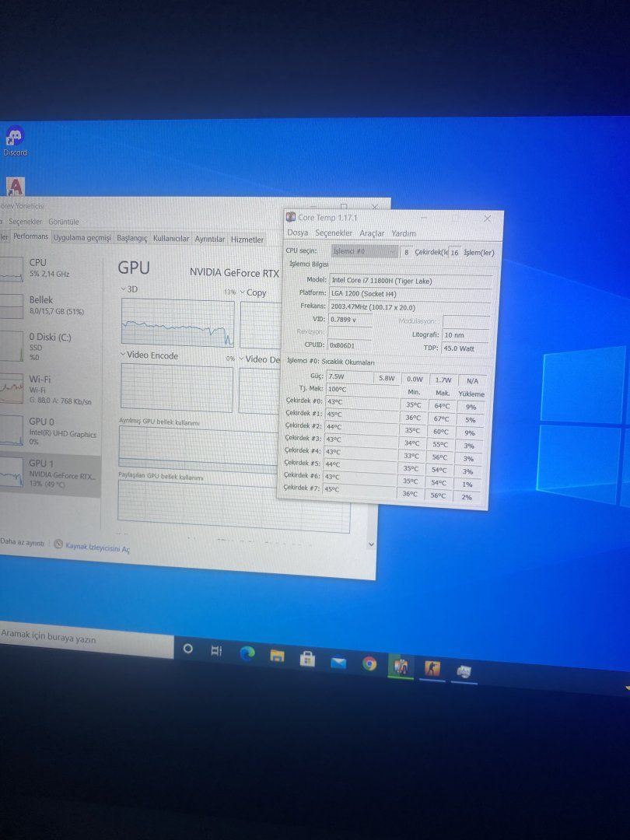The height and width of the screenshot is (840, 630).
Task: Open Seçenekler menu in Task Manager
Action: (x=25, y=221)
